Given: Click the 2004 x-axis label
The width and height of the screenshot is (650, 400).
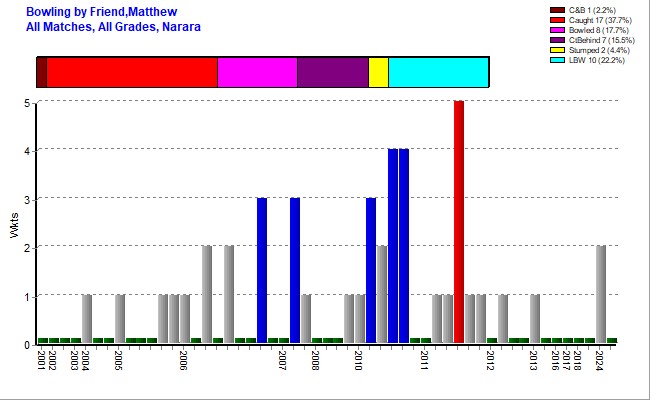Looking at the screenshot, I should [x=85, y=360].
